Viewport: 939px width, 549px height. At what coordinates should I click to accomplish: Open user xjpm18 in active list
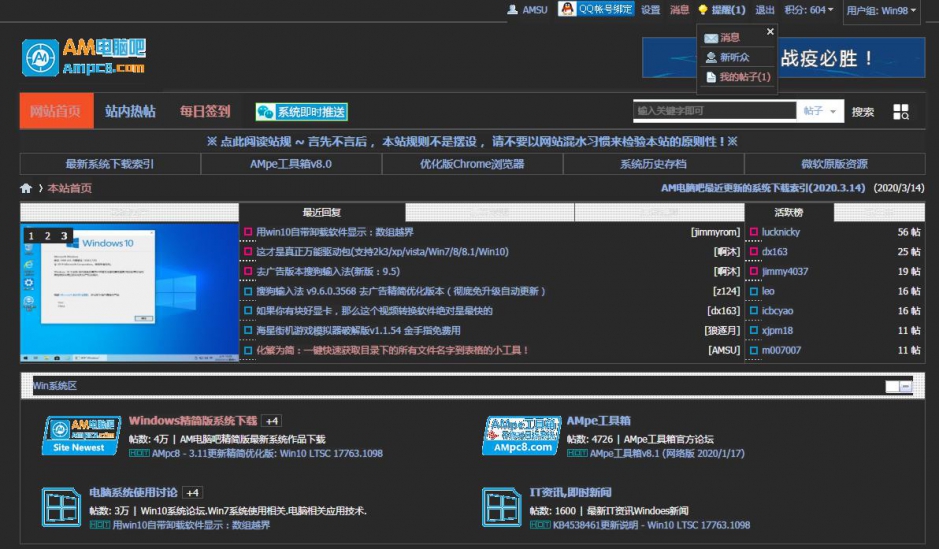pos(777,330)
